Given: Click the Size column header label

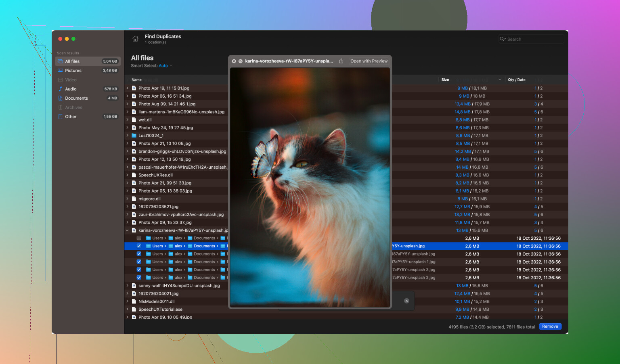Looking at the screenshot, I should click(x=445, y=80).
